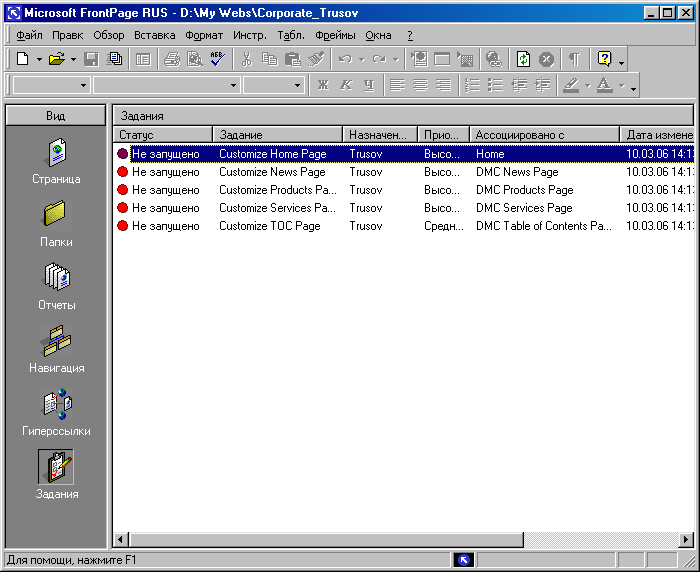
Task: Click the horizontal scrollbar thumb
Action: pos(326,540)
